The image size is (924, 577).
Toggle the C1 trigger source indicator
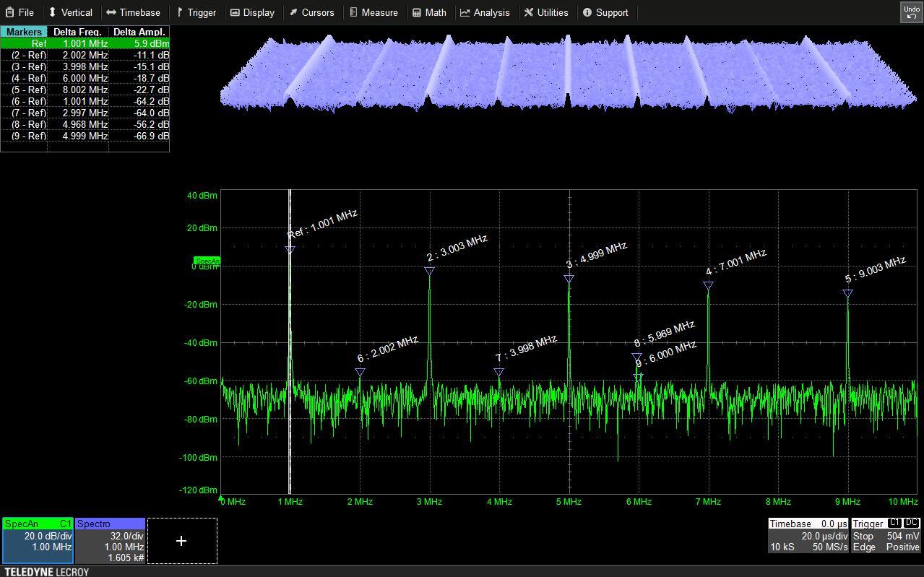point(895,524)
